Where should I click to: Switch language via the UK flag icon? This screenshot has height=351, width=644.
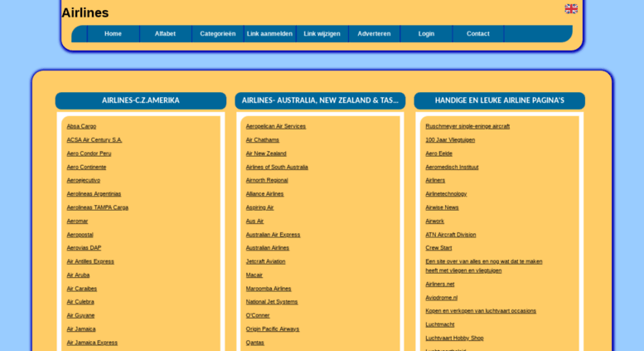pyautogui.click(x=571, y=8)
